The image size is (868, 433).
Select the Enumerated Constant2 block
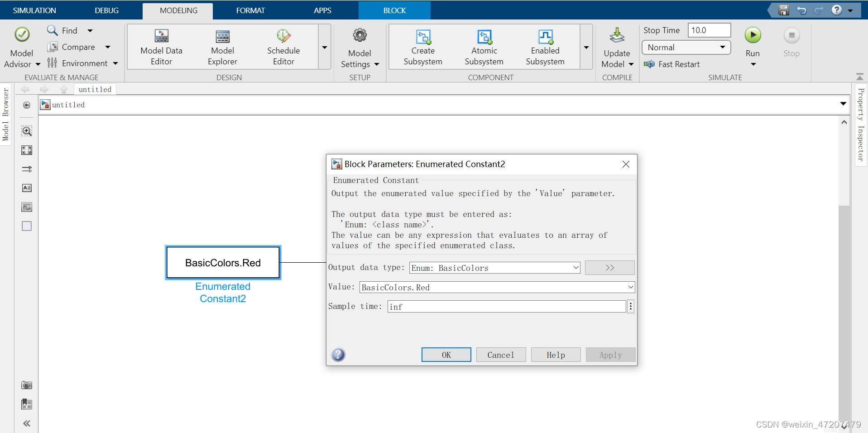pos(223,262)
